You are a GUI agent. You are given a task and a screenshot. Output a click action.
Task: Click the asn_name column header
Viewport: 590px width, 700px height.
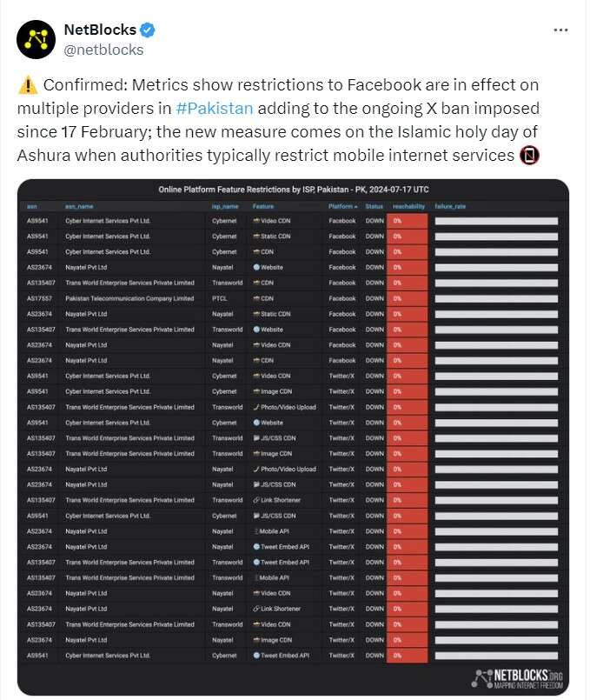tap(78, 206)
